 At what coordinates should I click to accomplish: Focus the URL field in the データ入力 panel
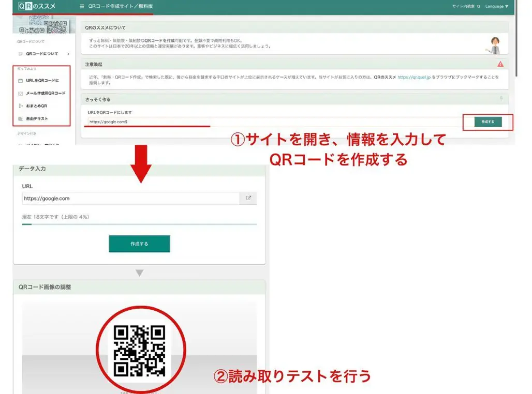[x=130, y=199]
